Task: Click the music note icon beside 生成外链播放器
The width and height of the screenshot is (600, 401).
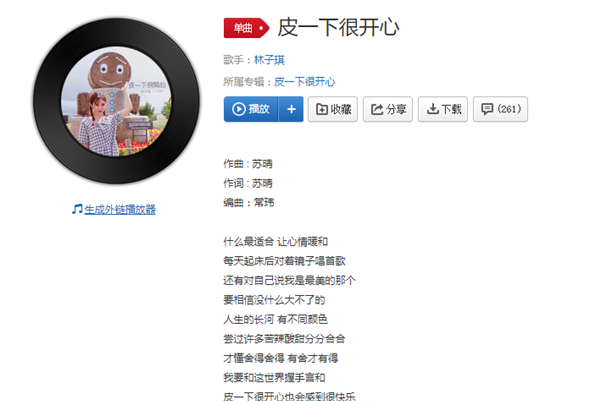Action: point(77,209)
